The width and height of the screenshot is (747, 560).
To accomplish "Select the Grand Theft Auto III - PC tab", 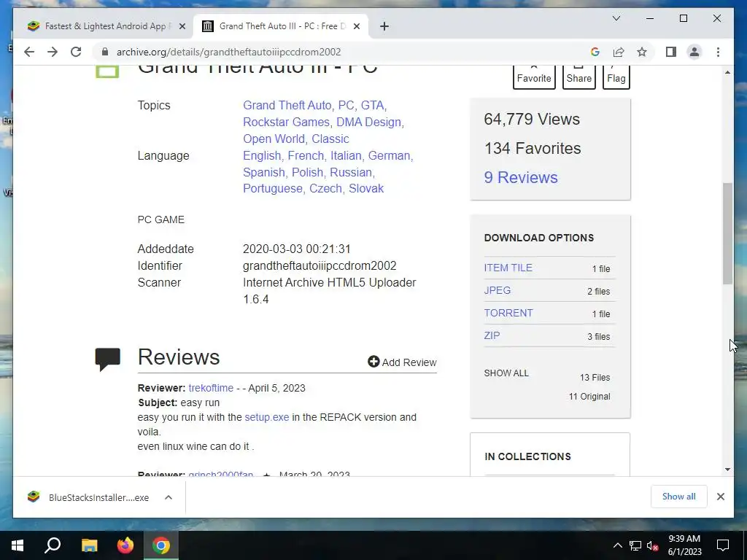I will [x=281, y=26].
